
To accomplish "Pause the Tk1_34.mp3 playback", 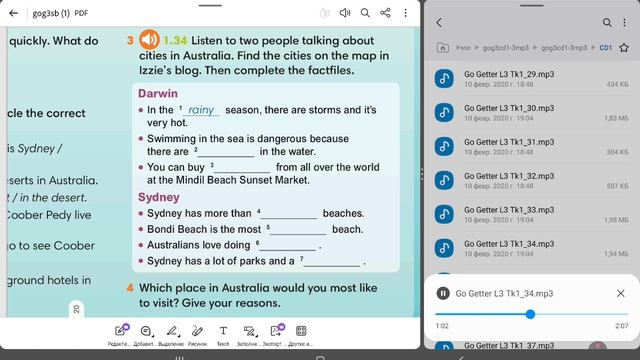I will [x=443, y=293].
